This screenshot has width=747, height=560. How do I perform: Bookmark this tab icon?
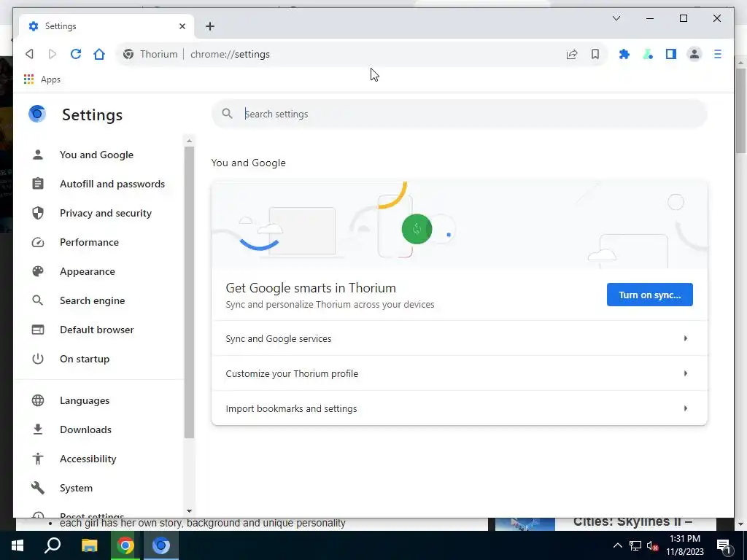coord(595,54)
